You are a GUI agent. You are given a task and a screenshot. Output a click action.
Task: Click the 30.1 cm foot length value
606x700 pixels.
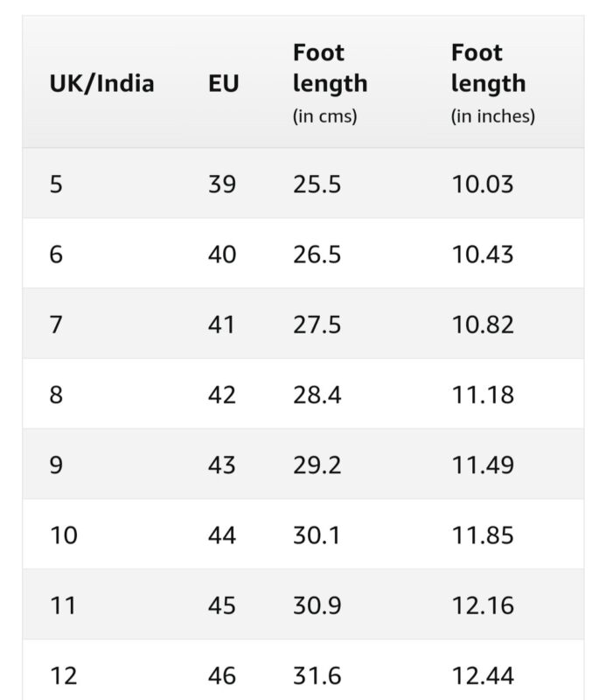pos(315,535)
